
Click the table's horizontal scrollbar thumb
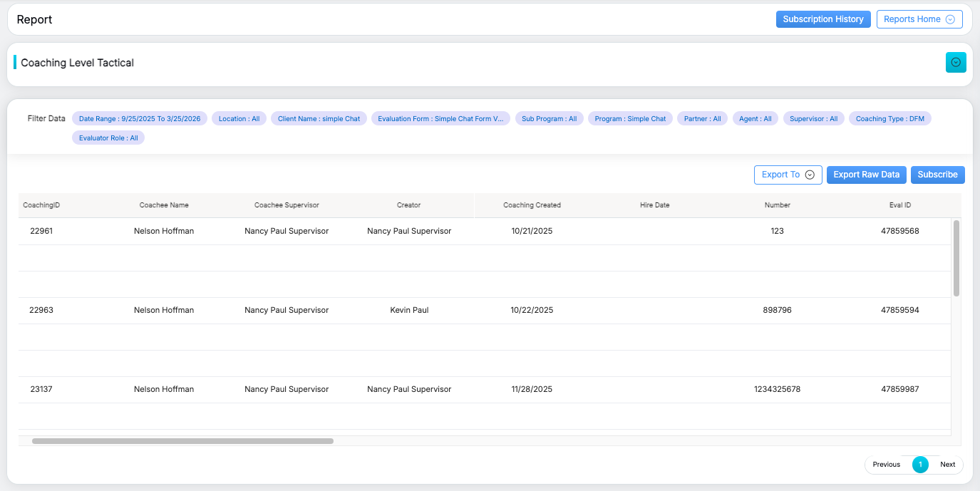tap(182, 441)
